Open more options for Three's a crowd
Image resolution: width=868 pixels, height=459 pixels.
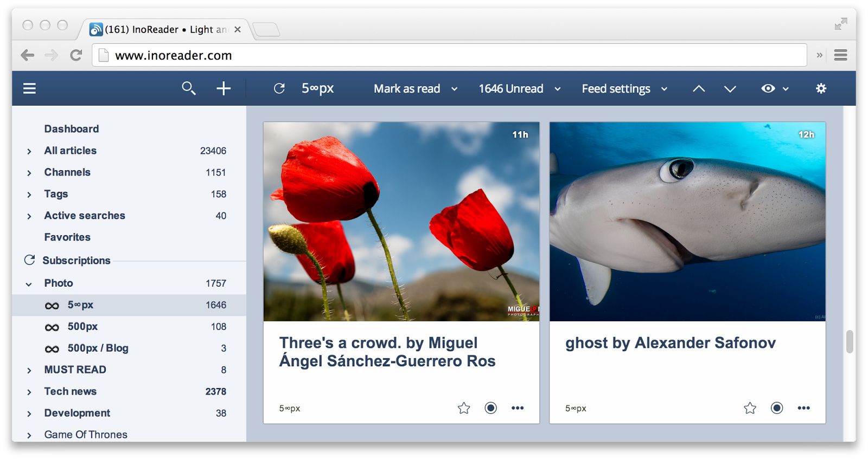(x=518, y=408)
